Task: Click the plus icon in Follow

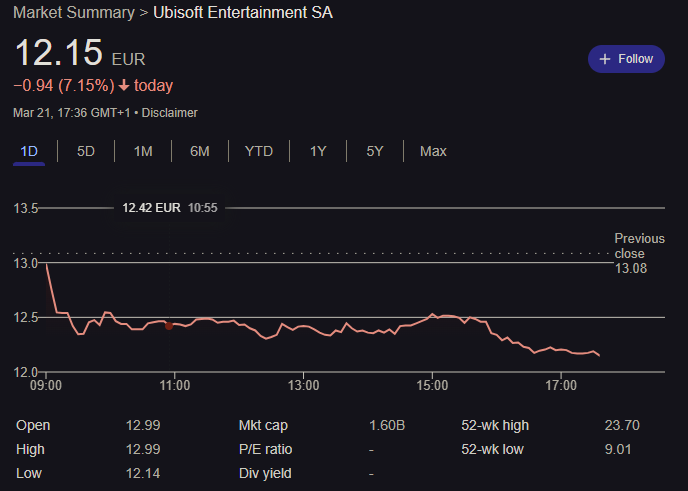Action: 604,59
